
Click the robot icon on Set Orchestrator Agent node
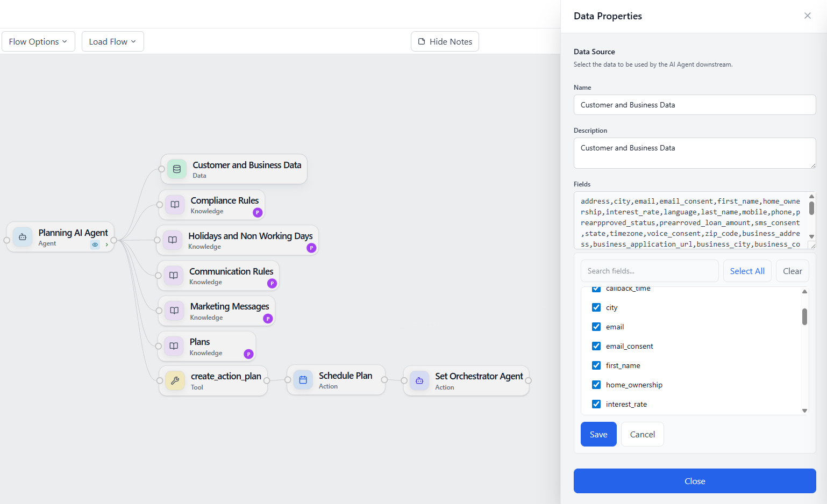pos(419,380)
